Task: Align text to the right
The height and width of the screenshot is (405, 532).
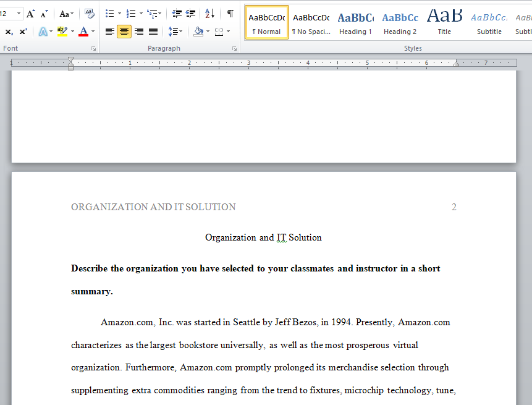Action: [x=139, y=32]
